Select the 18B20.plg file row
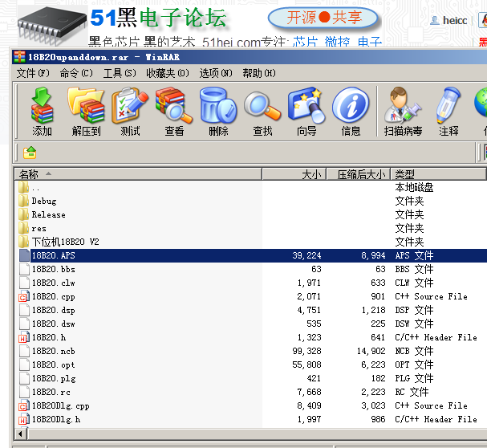This screenshot has width=487, height=448. coord(250,379)
